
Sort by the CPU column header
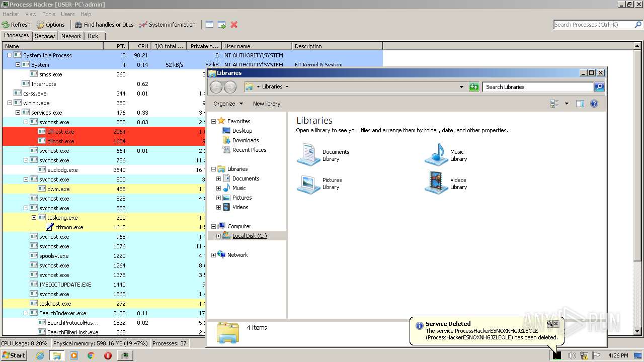[x=140, y=46]
